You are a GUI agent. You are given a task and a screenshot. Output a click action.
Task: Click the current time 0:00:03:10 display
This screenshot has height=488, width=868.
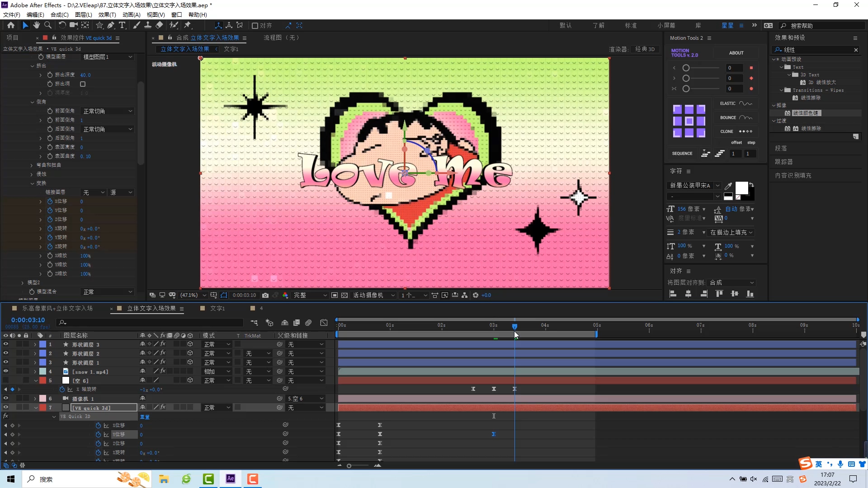28,320
